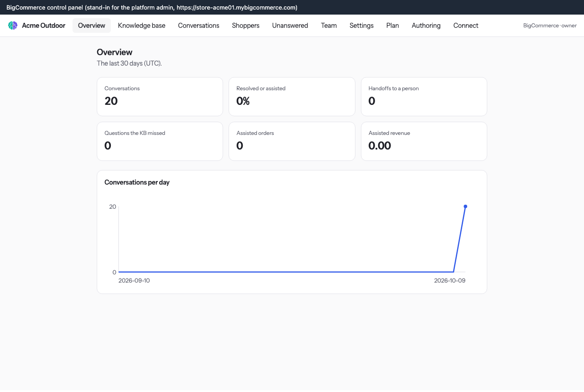This screenshot has height=392, width=584.
Task: Open the Settings tab
Action: pyautogui.click(x=361, y=26)
